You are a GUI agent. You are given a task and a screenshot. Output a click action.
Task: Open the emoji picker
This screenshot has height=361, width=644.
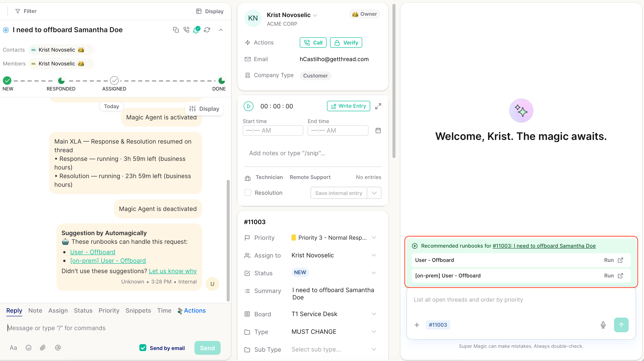point(29,348)
